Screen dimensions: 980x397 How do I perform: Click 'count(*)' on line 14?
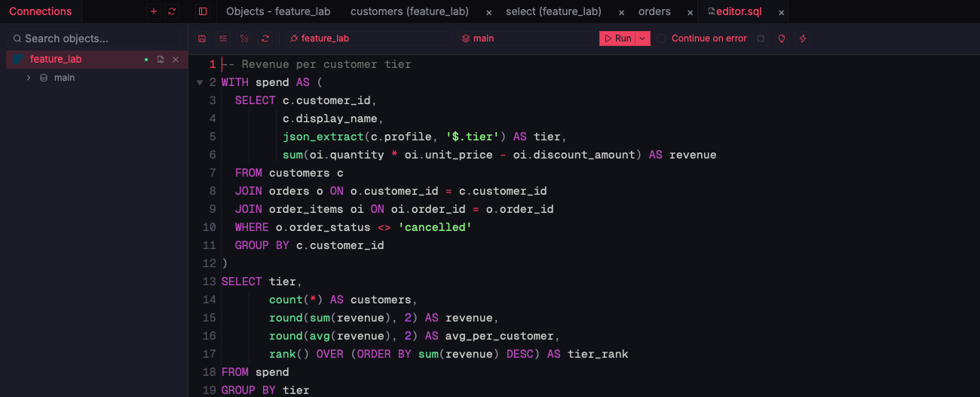coord(296,300)
